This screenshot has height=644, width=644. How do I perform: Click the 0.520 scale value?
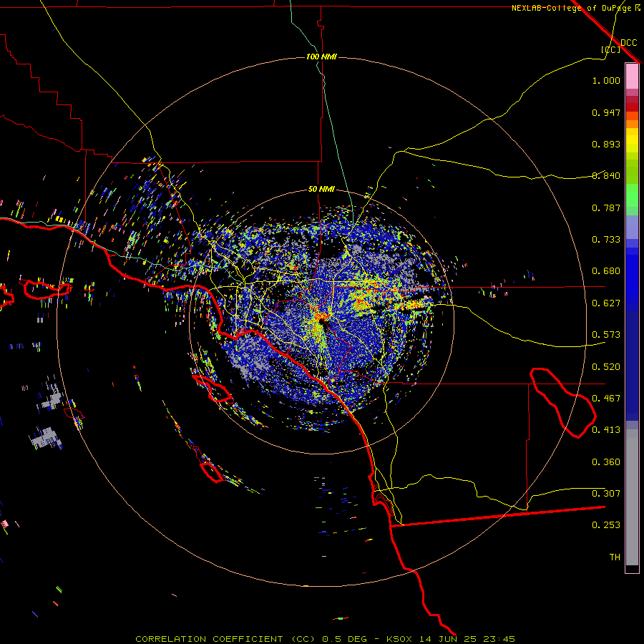pyautogui.click(x=606, y=367)
